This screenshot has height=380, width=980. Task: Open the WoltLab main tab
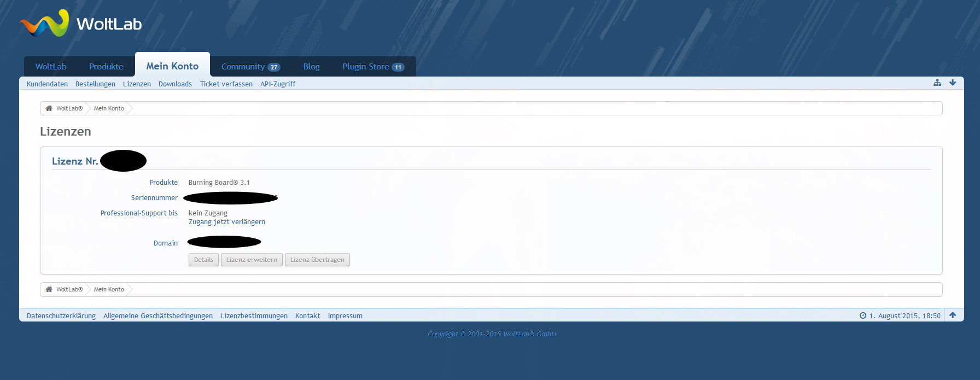pyautogui.click(x=51, y=67)
